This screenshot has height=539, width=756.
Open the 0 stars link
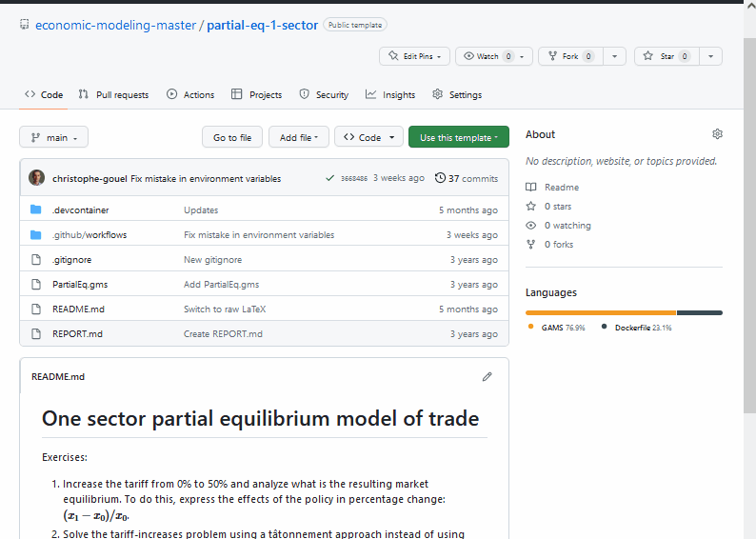point(558,207)
